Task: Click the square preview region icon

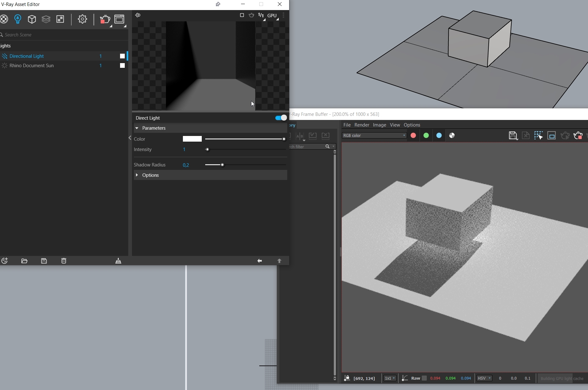Action: click(x=242, y=15)
